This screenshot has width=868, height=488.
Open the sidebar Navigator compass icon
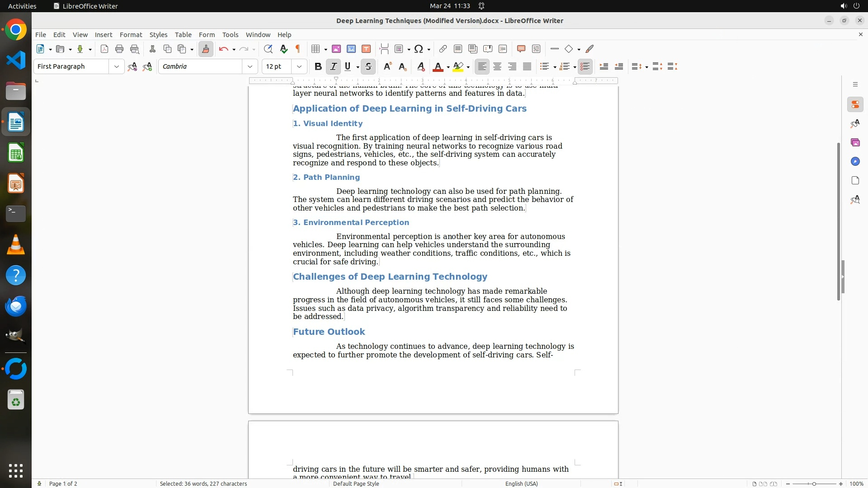click(x=855, y=162)
